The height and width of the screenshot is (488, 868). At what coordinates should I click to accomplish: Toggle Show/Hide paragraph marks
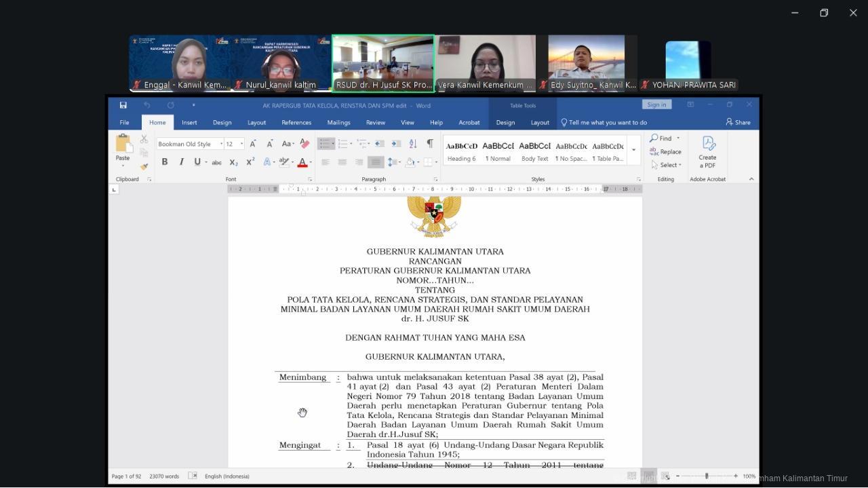click(429, 144)
